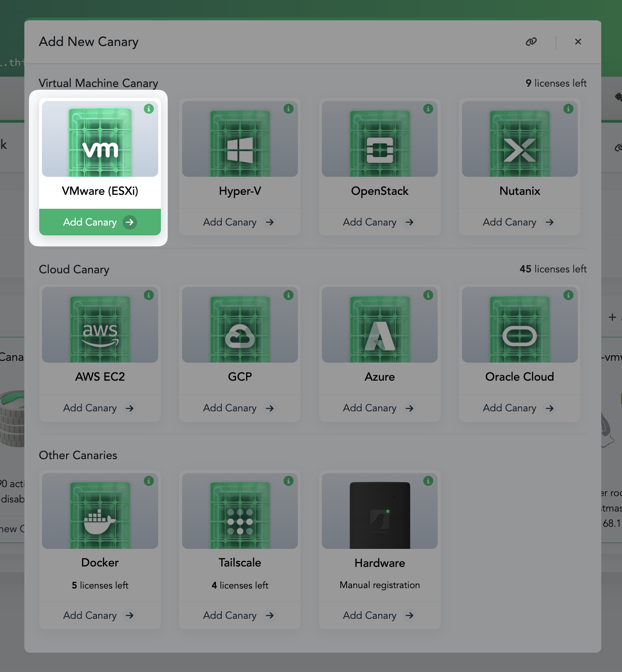Close the Add New Canary dialog
This screenshot has width=622, height=672.
click(578, 41)
